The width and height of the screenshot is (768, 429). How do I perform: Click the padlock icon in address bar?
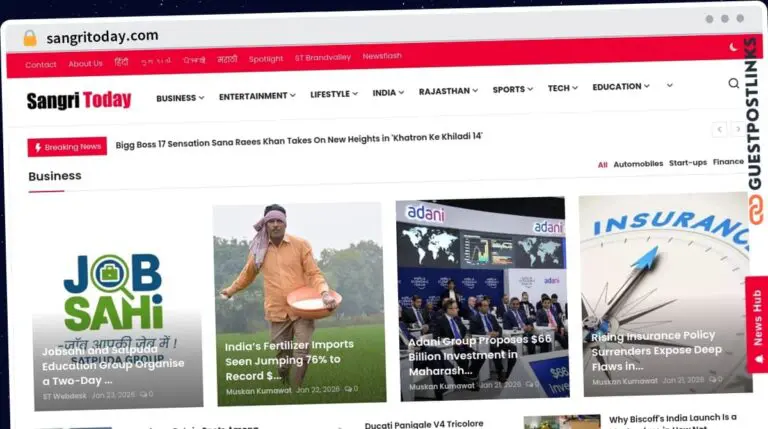click(x=29, y=38)
